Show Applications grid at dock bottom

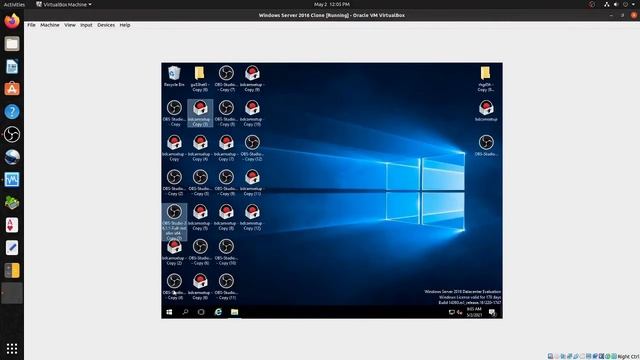(x=12, y=349)
